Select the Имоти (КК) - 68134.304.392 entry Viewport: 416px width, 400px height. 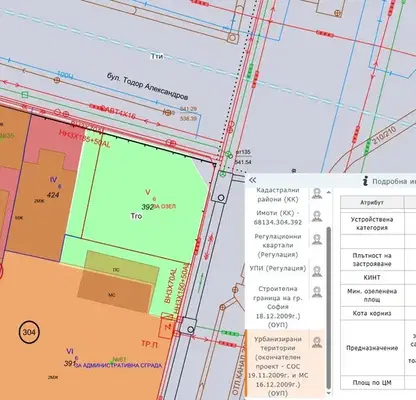pyautogui.click(x=277, y=218)
